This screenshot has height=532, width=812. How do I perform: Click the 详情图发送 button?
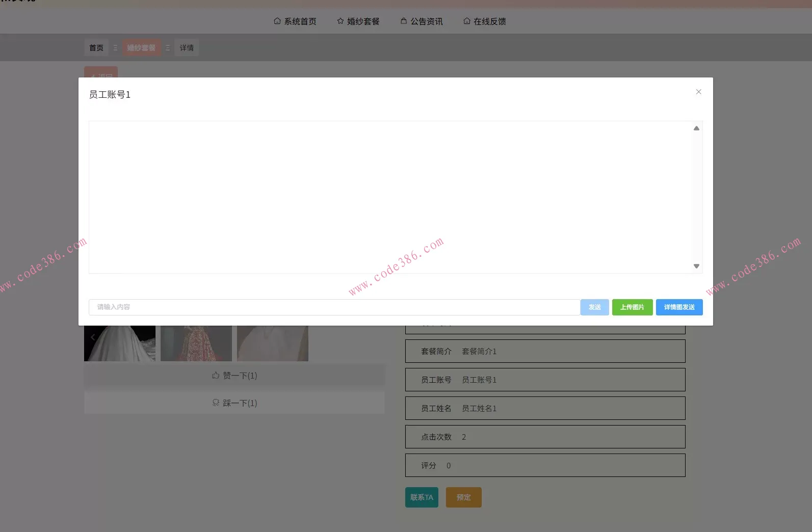pyautogui.click(x=679, y=307)
